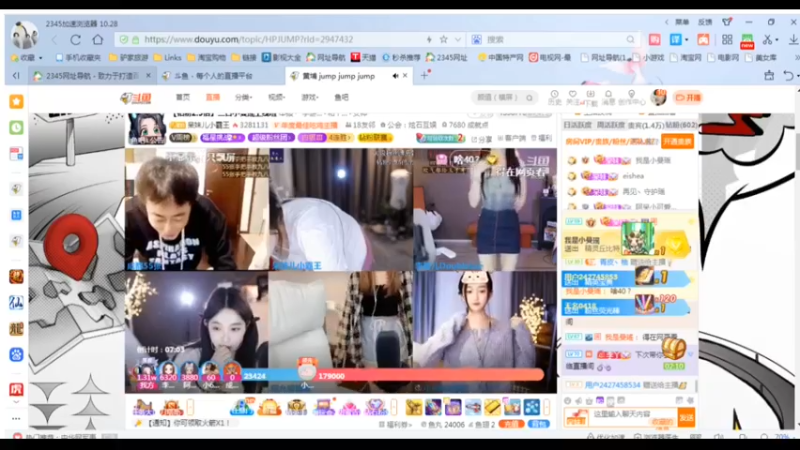The height and width of the screenshot is (450, 800).
Task: Open the 反馈 feedback menu item
Action: (705, 22)
